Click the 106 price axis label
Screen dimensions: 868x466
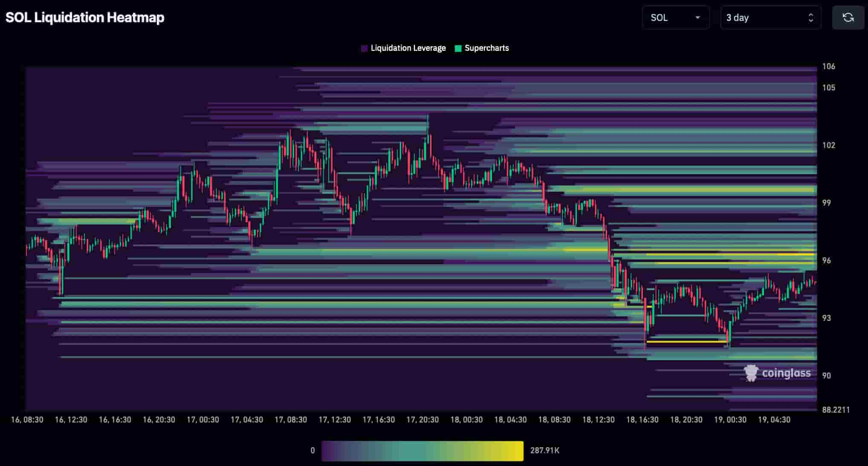828,66
